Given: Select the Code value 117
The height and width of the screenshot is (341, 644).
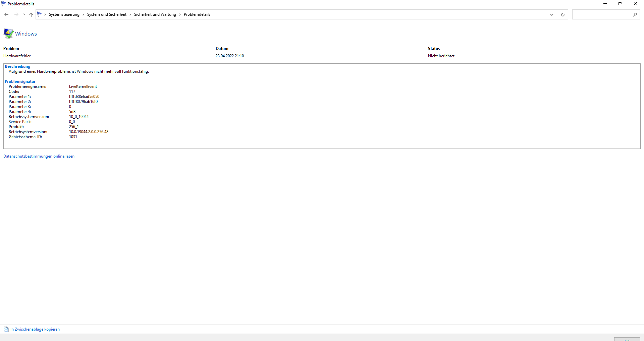Looking at the screenshot, I should pos(72,92).
